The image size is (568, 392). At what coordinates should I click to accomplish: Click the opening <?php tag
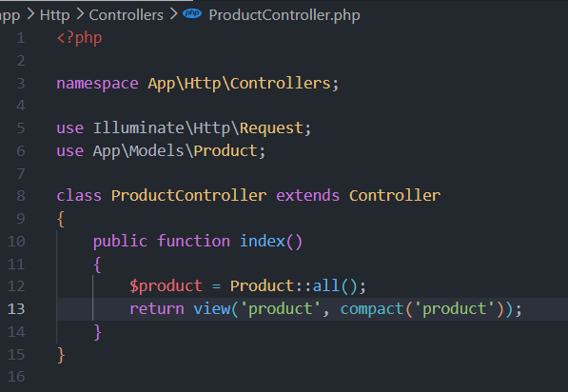coord(79,38)
